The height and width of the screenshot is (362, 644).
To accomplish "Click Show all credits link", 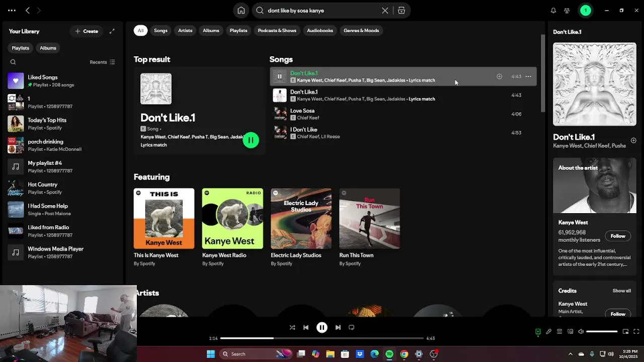I will point(621,291).
